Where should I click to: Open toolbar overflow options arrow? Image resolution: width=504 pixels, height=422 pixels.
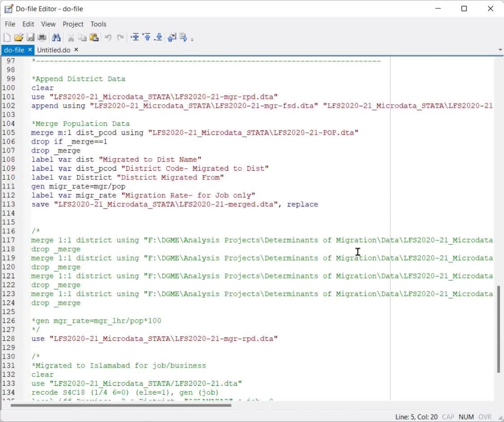click(192, 40)
